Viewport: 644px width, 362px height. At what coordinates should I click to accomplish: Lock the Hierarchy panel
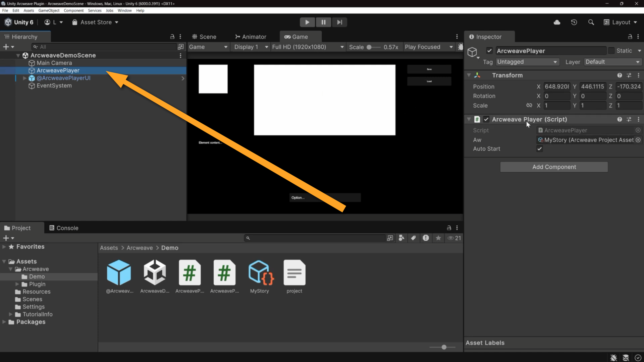tap(172, 37)
